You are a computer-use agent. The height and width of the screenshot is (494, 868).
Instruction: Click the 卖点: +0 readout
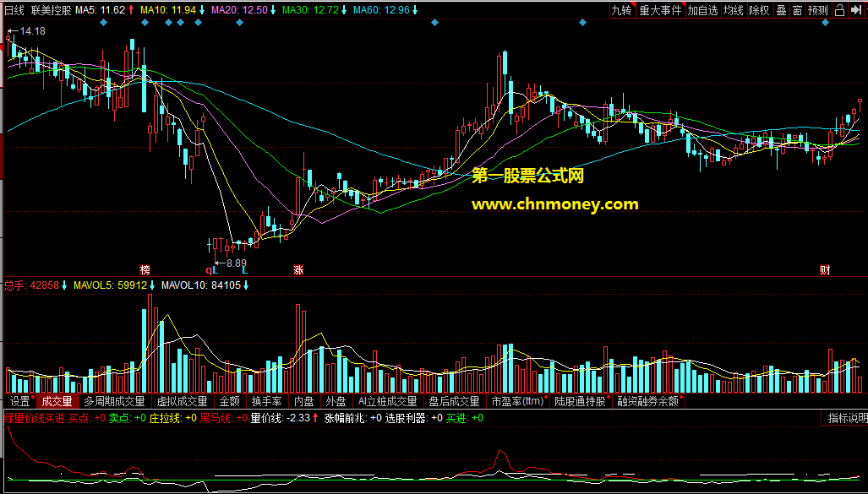tap(128, 418)
